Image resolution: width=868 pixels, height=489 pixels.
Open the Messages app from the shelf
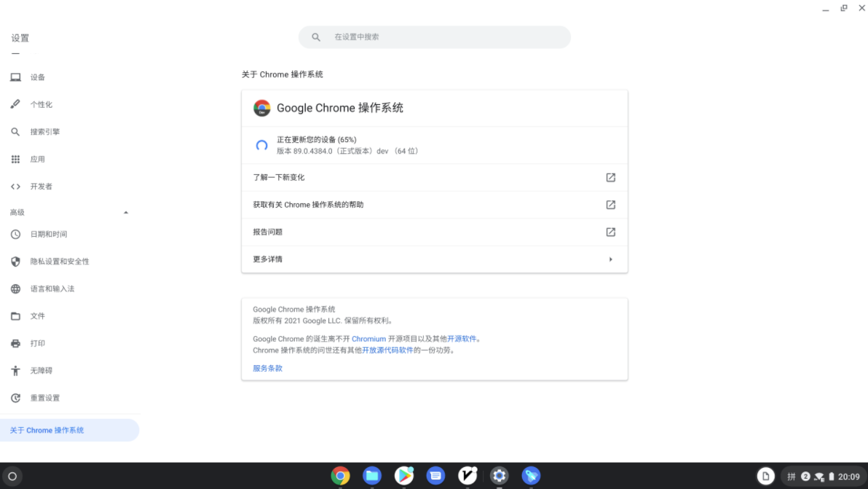pos(435,476)
